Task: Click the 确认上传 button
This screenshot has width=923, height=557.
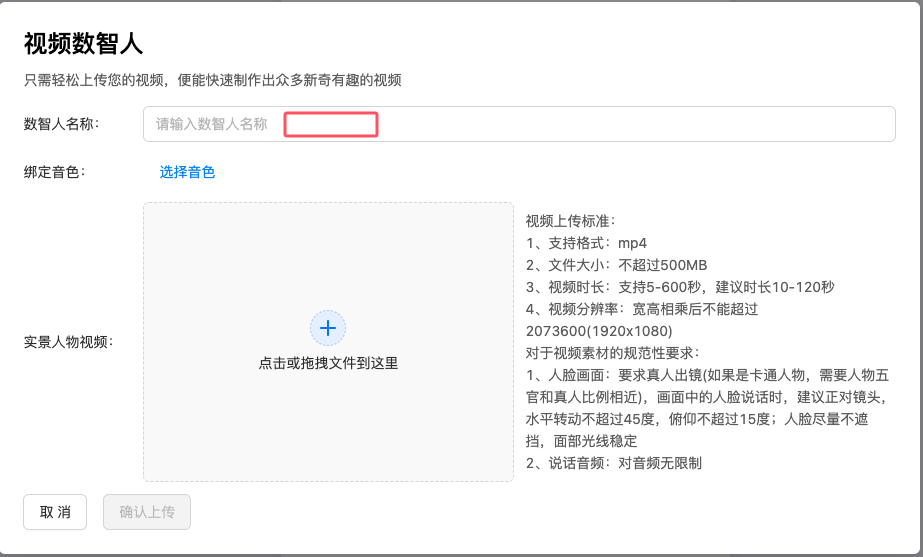Action: (147, 512)
